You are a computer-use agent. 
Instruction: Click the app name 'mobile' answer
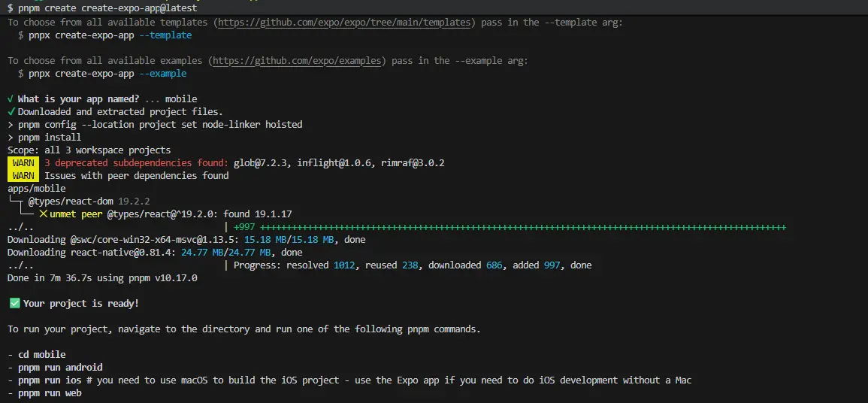pos(181,99)
